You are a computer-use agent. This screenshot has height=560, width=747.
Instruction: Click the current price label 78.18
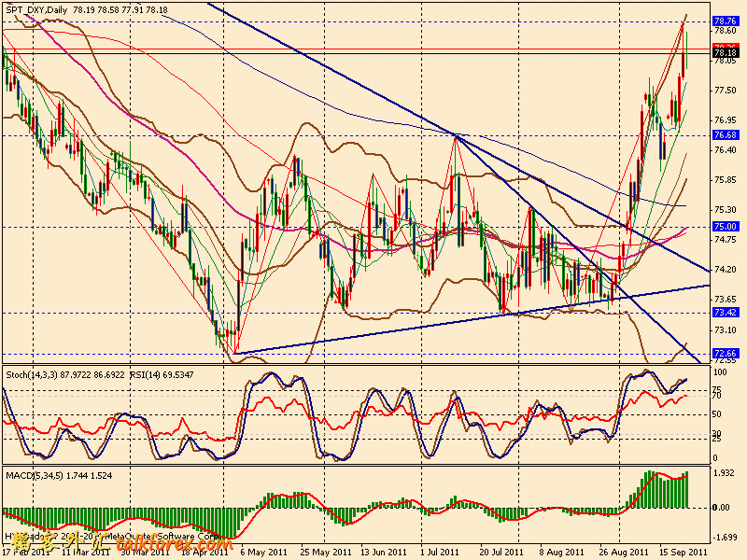726,52
